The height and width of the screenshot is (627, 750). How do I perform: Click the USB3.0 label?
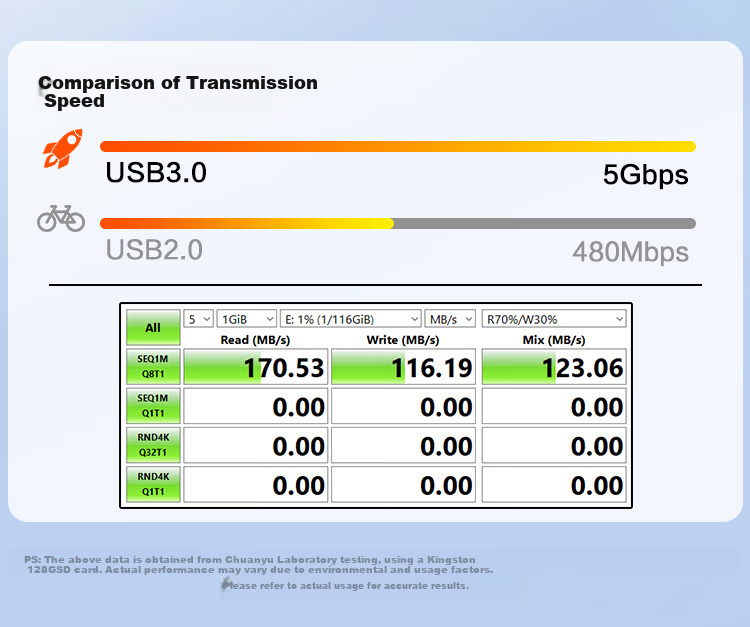click(x=156, y=172)
